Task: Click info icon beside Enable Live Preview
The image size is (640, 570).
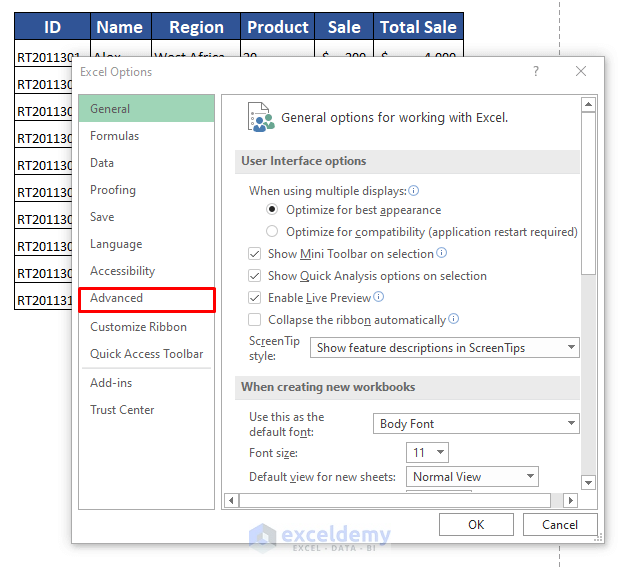Action: pyautogui.click(x=378, y=297)
